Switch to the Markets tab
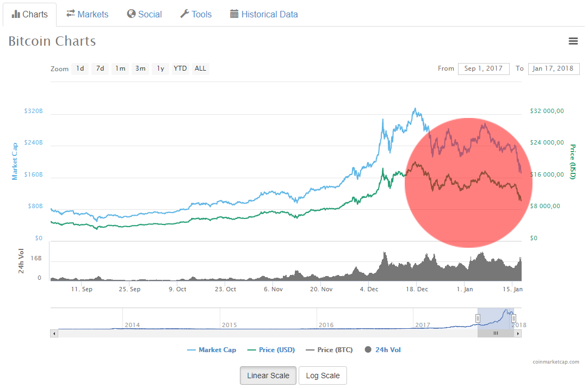The height and width of the screenshot is (388, 588). click(x=87, y=14)
